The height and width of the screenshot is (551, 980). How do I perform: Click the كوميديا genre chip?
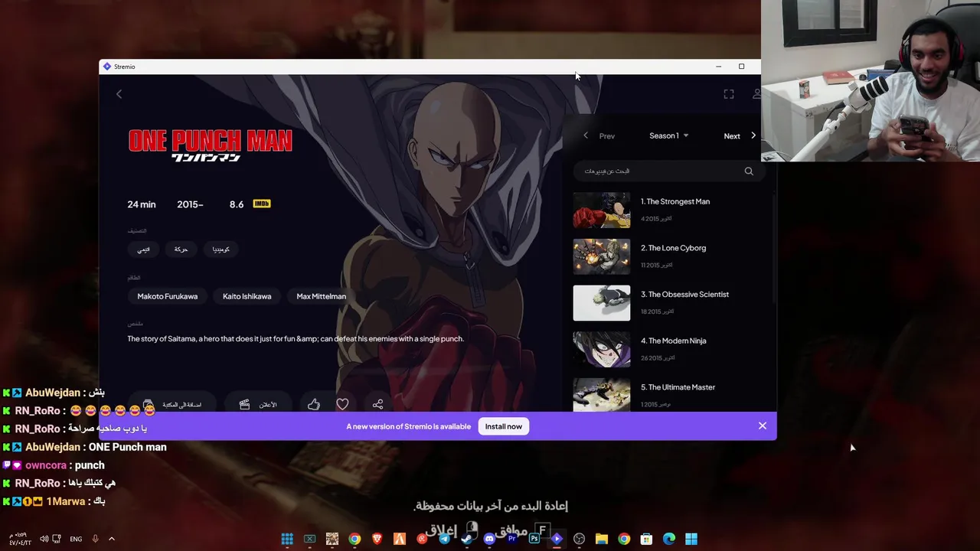pos(220,249)
